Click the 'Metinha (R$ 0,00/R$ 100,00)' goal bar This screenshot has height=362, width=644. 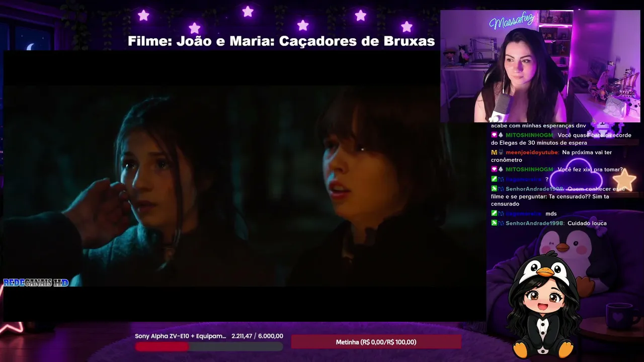point(376,342)
